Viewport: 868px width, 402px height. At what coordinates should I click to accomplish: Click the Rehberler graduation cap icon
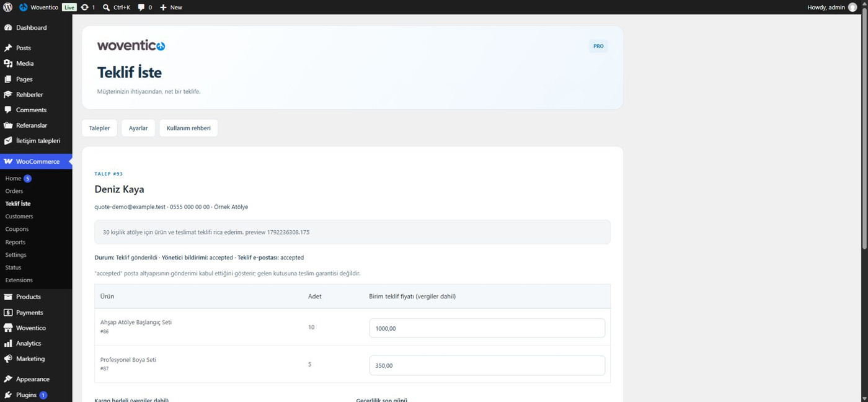[x=8, y=94]
